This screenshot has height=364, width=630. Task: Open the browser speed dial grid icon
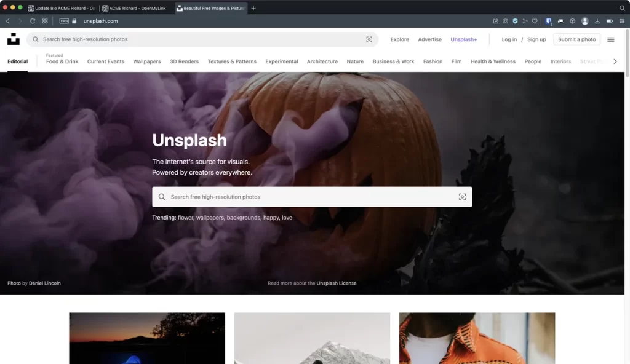tap(45, 21)
